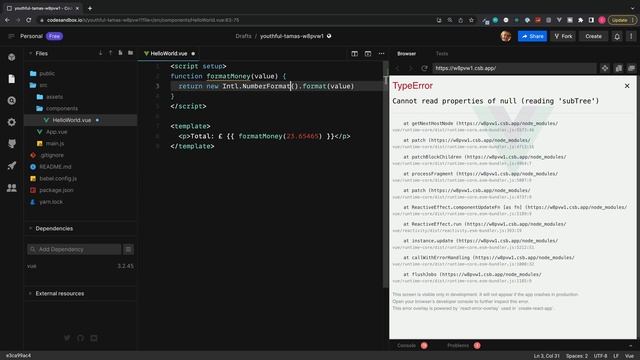The image size is (640, 360).
Task: Collapse the Files section
Action: pyautogui.click(x=30, y=53)
